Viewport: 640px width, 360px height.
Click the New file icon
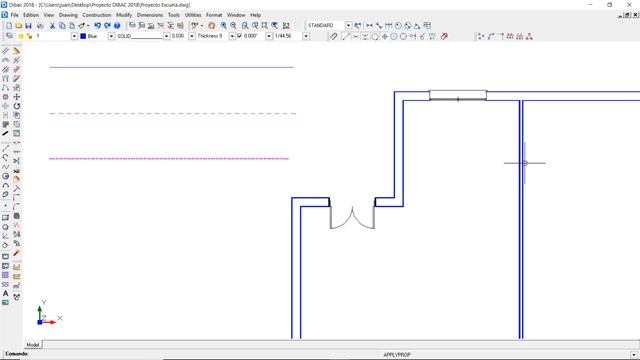[9, 26]
